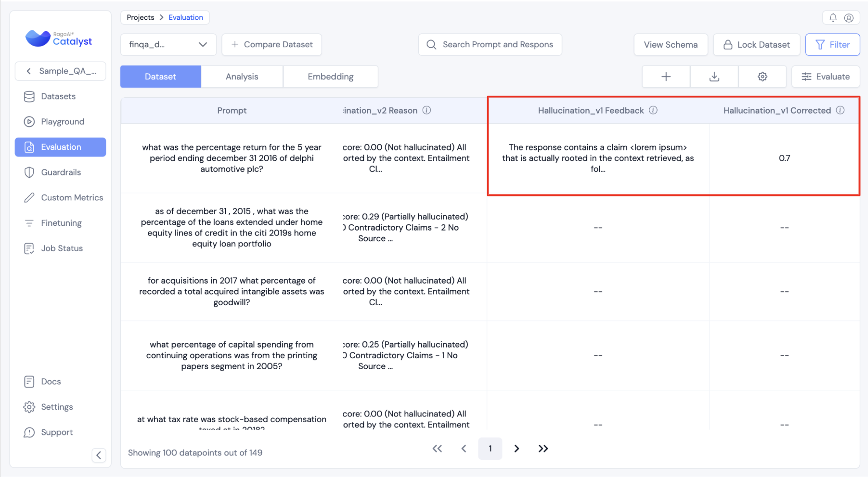The height and width of the screenshot is (477, 868).
Task: Open the column settings gear icon
Action: click(762, 77)
